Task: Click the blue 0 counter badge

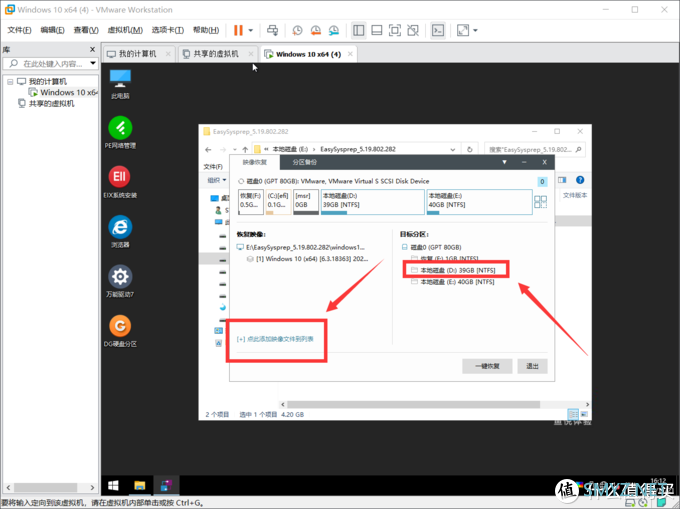Action: click(542, 182)
